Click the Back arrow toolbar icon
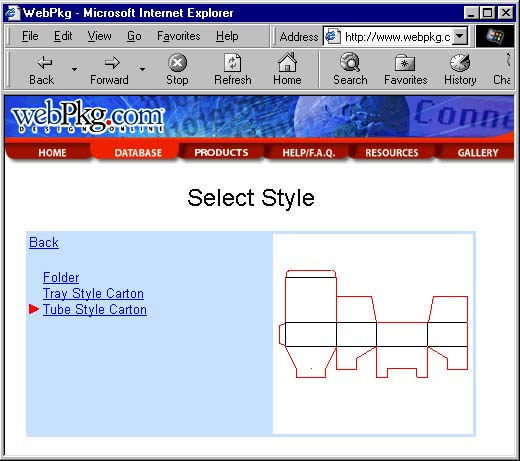Viewport: 520px width, 461px height. (44, 62)
